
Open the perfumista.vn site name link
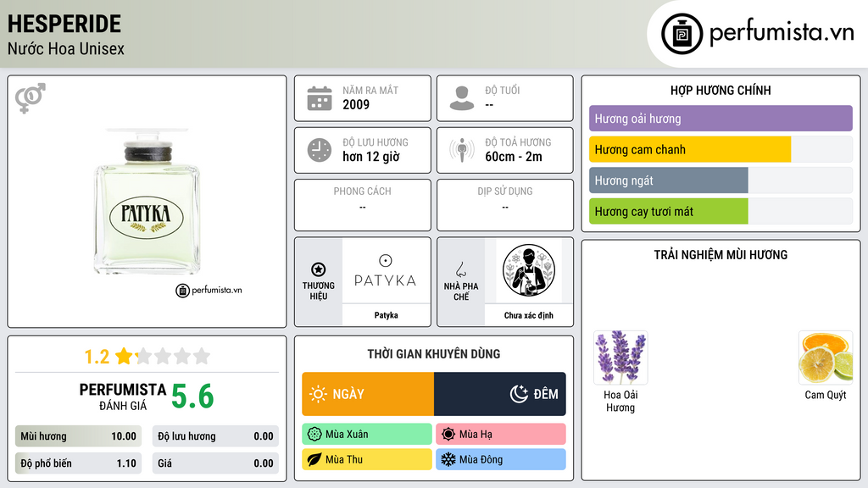pos(782,32)
